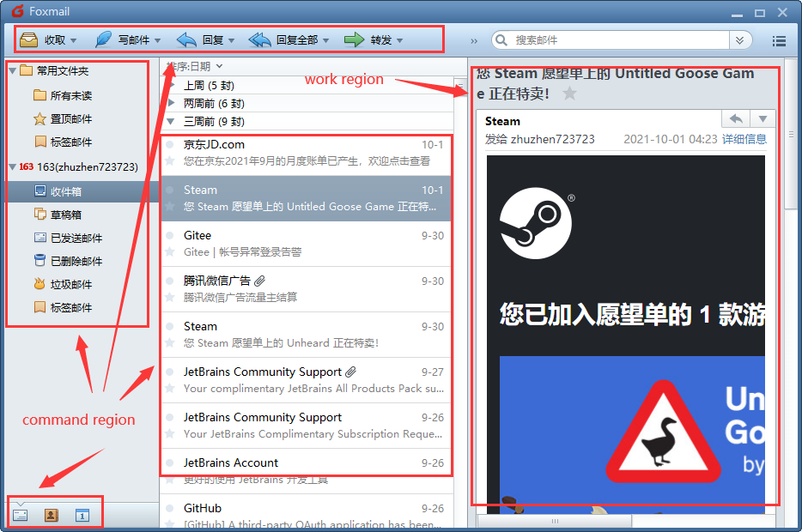The height and width of the screenshot is (532, 802).
Task: Expand the advanced search options arrow
Action: click(x=739, y=39)
